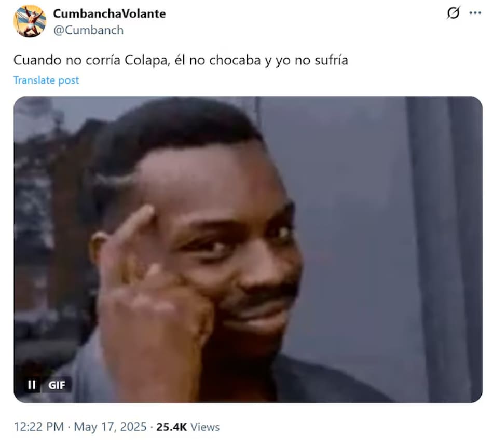Select the tweet text about Colapa

pyautogui.click(x=181, y=60)
